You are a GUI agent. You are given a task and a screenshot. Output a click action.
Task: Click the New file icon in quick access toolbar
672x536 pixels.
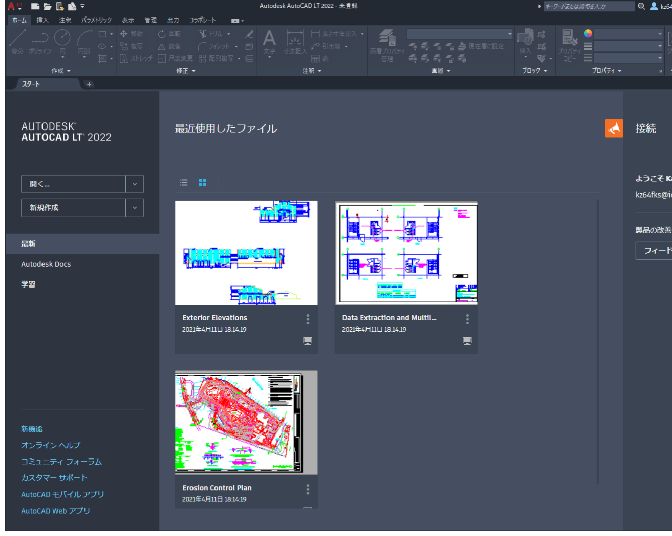click(35, 6)
